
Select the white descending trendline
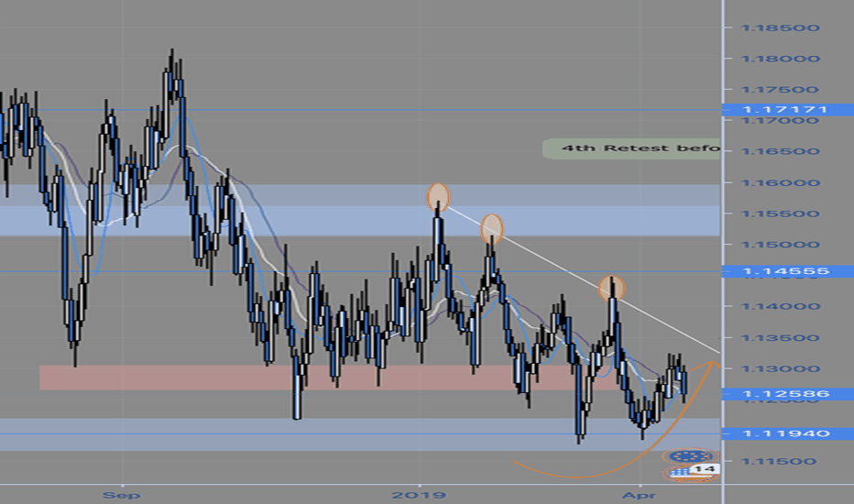point(581,279)
